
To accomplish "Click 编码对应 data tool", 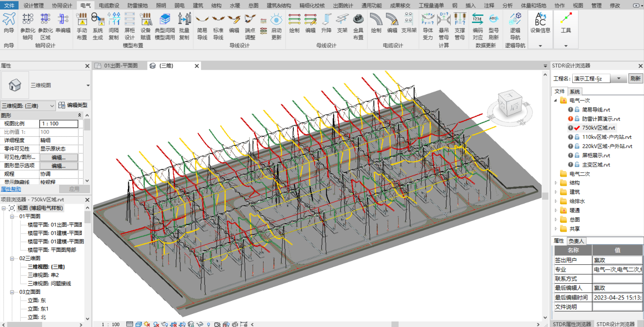I will click(478, 26).
